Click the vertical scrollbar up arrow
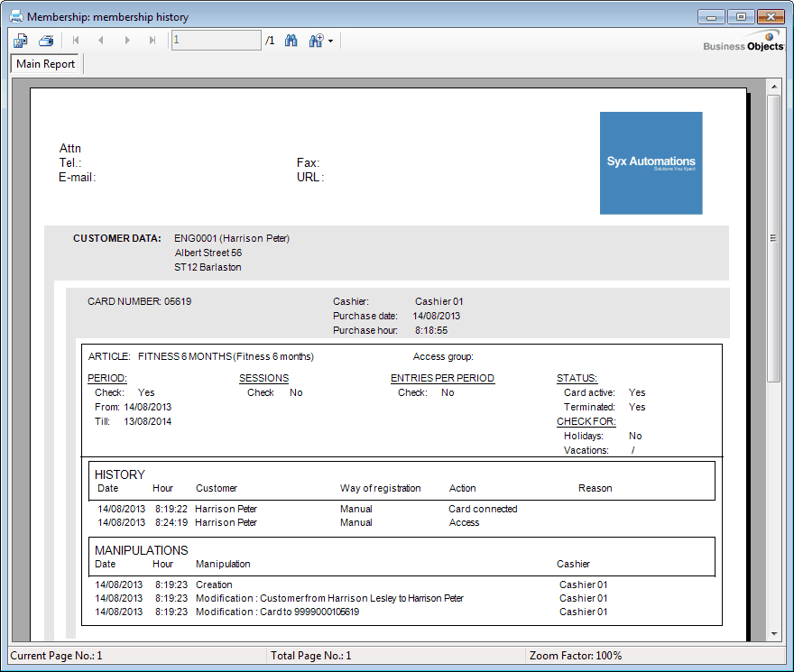Image resolution: width=794 pixels, height=672 pixels. tap(773, 86)
